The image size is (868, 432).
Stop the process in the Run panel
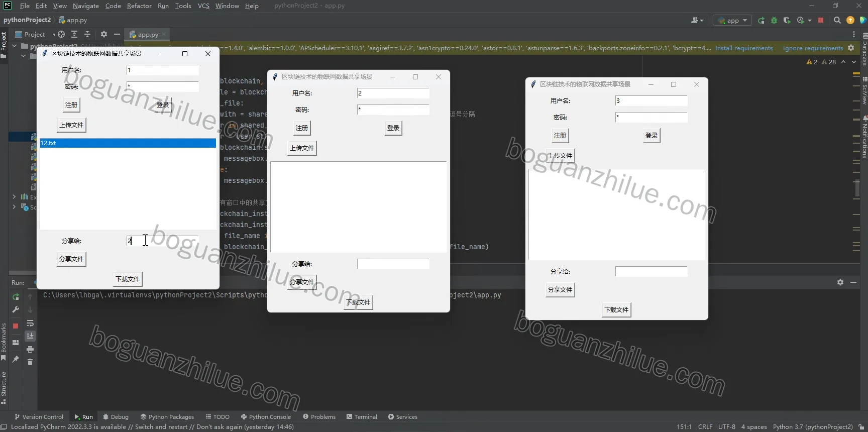16,326
